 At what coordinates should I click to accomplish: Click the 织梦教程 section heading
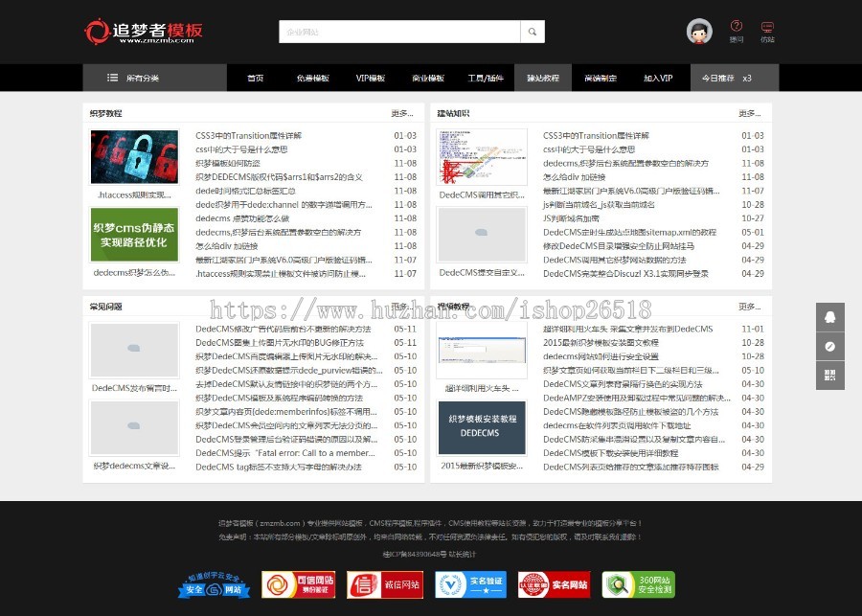pos(105,113)
